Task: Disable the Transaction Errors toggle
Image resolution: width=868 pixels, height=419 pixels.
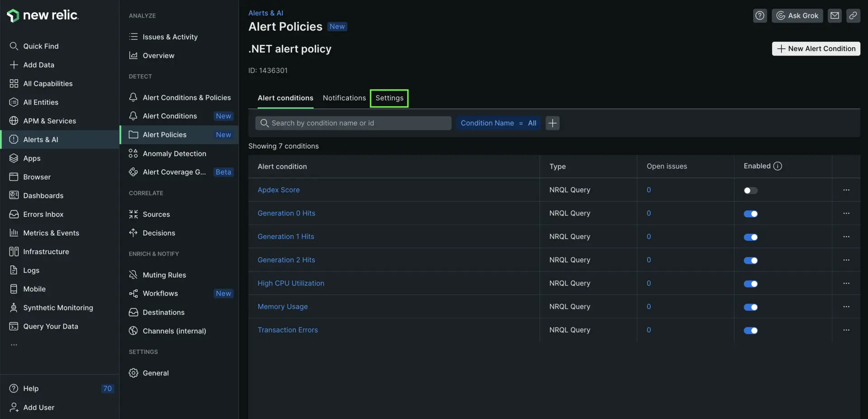Action: (750, 330)
